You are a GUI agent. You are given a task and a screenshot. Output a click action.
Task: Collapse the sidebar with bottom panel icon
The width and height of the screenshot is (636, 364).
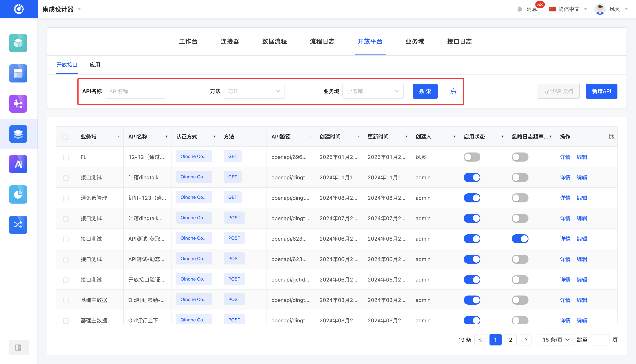point(19,347)
